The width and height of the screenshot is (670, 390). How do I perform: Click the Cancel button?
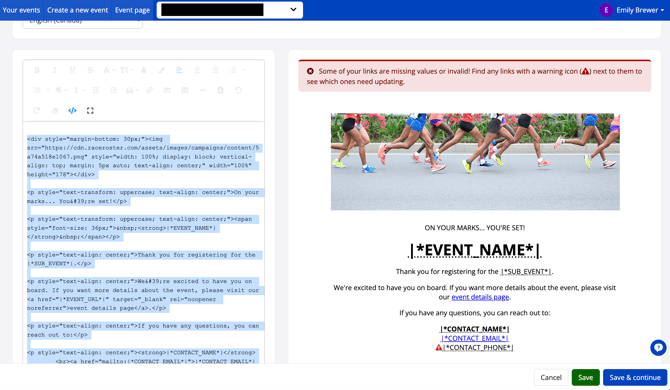tap(551, 377)
